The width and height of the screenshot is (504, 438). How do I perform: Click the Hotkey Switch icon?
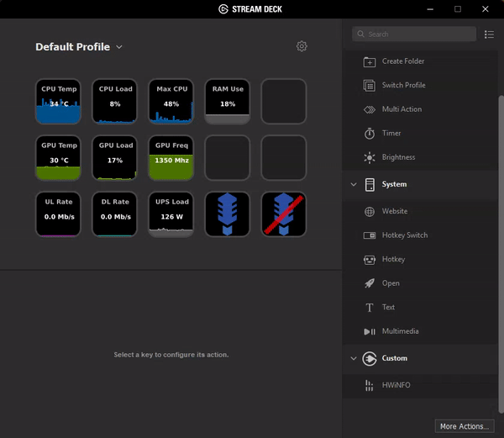pyautogui.click(x=370, y=235)
